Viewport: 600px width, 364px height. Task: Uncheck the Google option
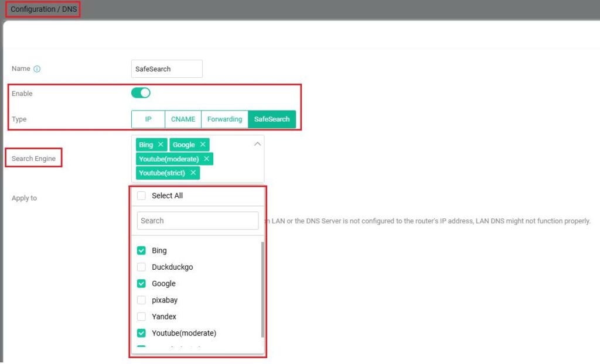[x=141, y=283]
